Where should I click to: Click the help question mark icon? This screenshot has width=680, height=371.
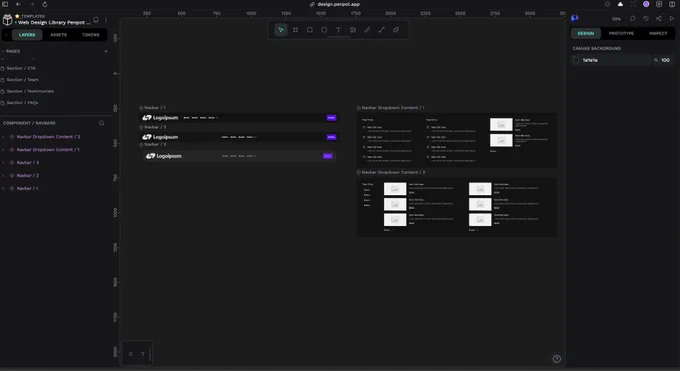pyautogui.click(x=557, y=359)
